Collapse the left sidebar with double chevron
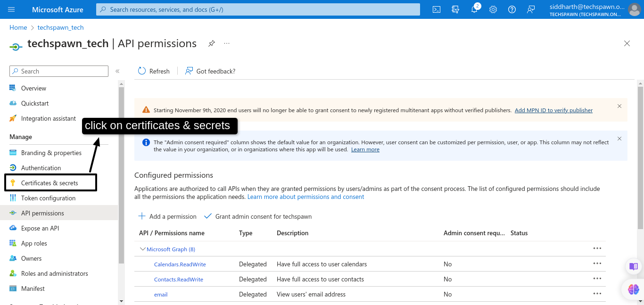This screenshot has height=305, width=644. point(117,71)
